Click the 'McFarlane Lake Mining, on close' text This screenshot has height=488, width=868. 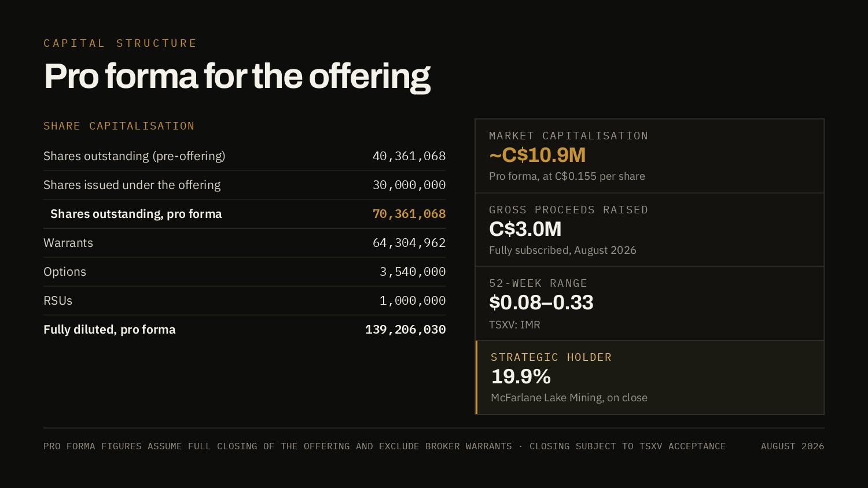pos(569,398)
